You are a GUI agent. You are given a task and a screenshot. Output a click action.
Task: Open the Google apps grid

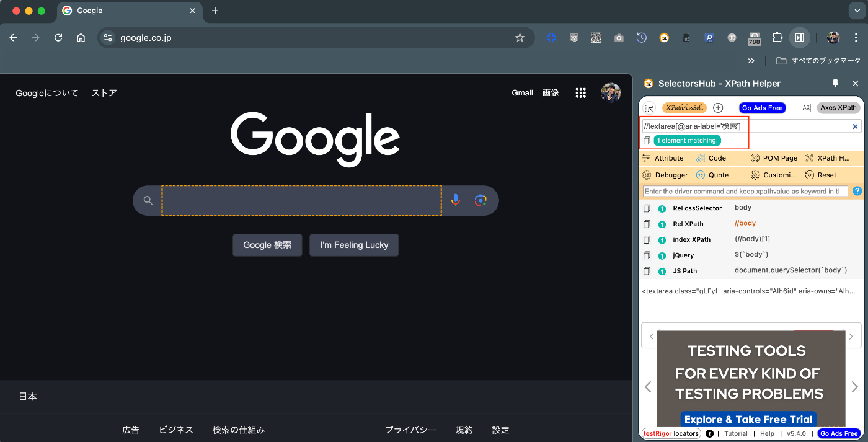(x=580, y=93)
